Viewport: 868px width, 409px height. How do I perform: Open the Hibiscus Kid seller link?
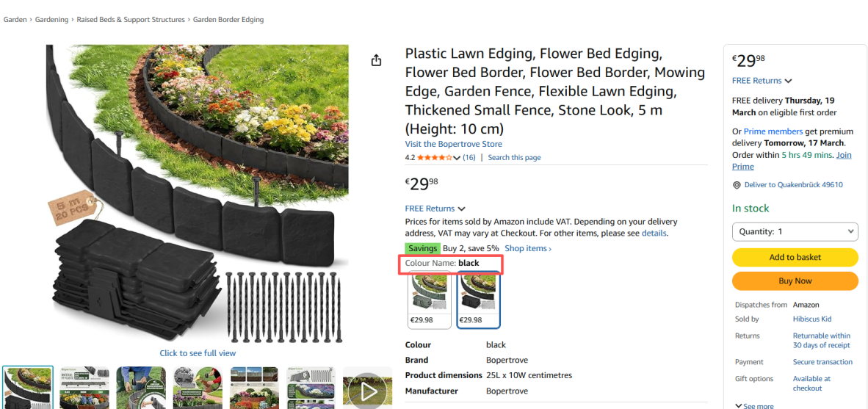pos(811,319)
